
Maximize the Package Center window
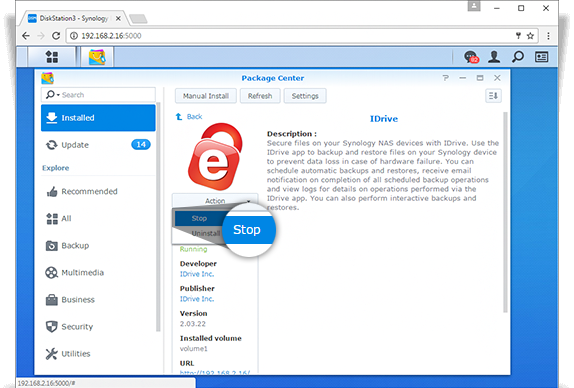pos(480,78)
